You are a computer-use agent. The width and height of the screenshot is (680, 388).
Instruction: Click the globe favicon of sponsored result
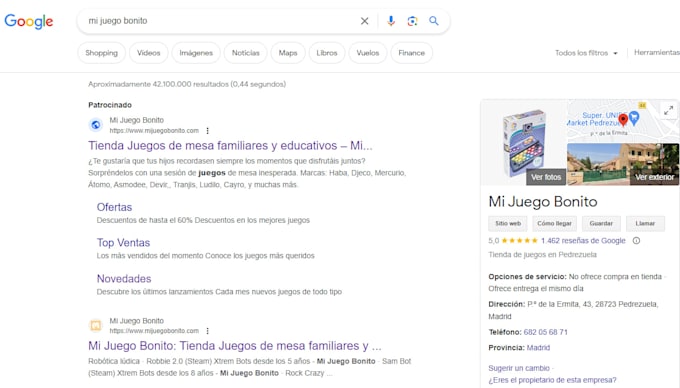pyautogui.click(x=96, y=125)
